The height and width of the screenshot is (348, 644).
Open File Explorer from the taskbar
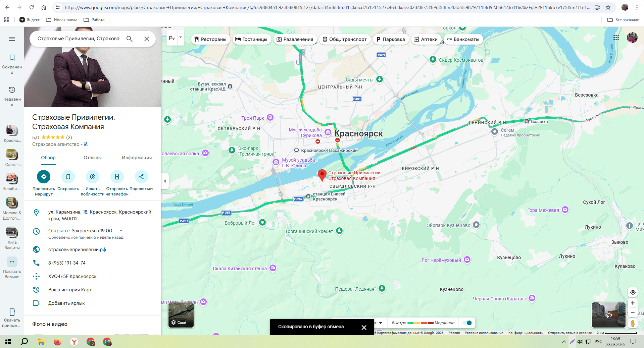pyautogui.click(x=41, y=342)
